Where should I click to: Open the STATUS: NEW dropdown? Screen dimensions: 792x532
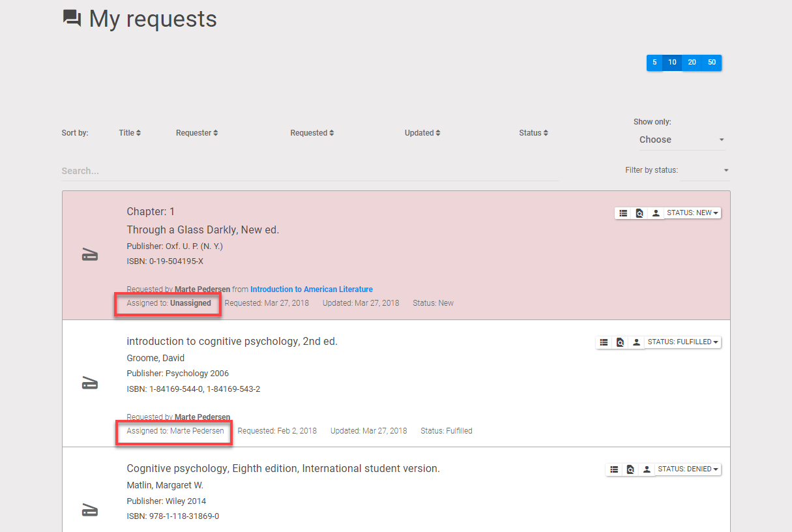point(693,213)
